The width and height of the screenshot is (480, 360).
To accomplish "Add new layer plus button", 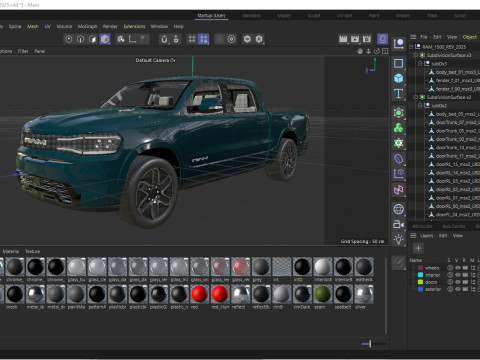I will click(418, 248).
